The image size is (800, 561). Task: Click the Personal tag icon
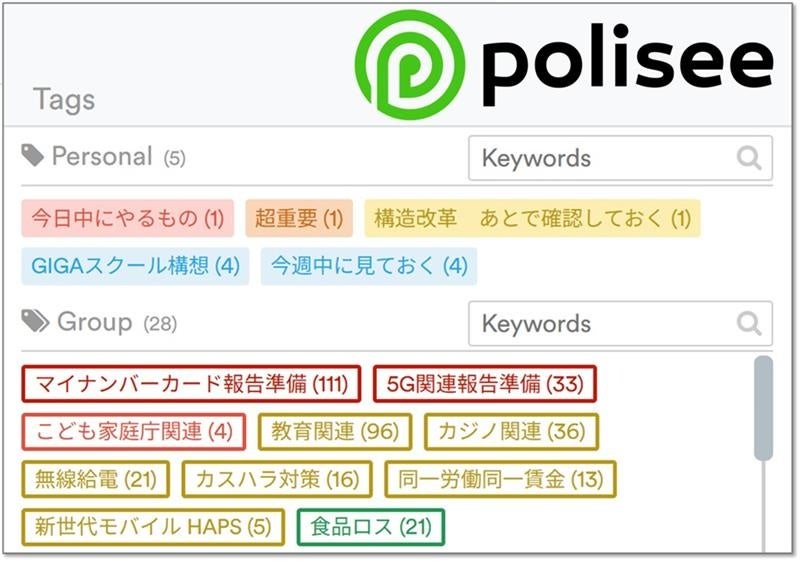click(x=33, y=156)
